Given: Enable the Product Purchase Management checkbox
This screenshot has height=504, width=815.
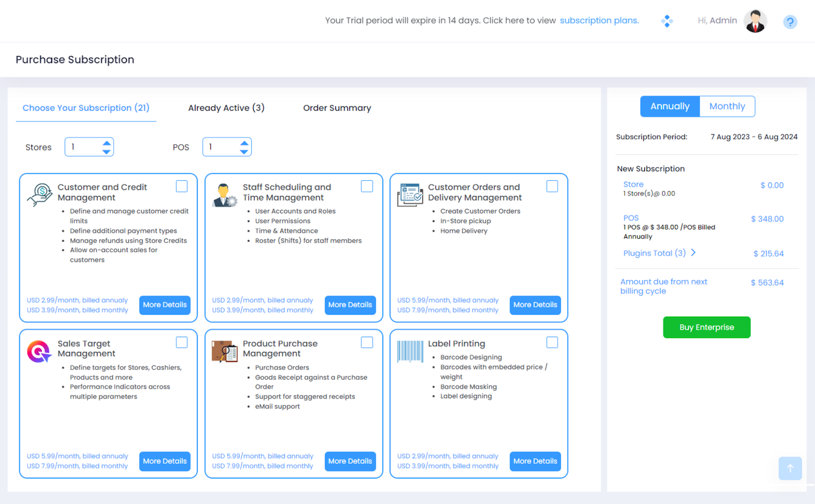Looking at the screenshot, I should tap(367, 343).
